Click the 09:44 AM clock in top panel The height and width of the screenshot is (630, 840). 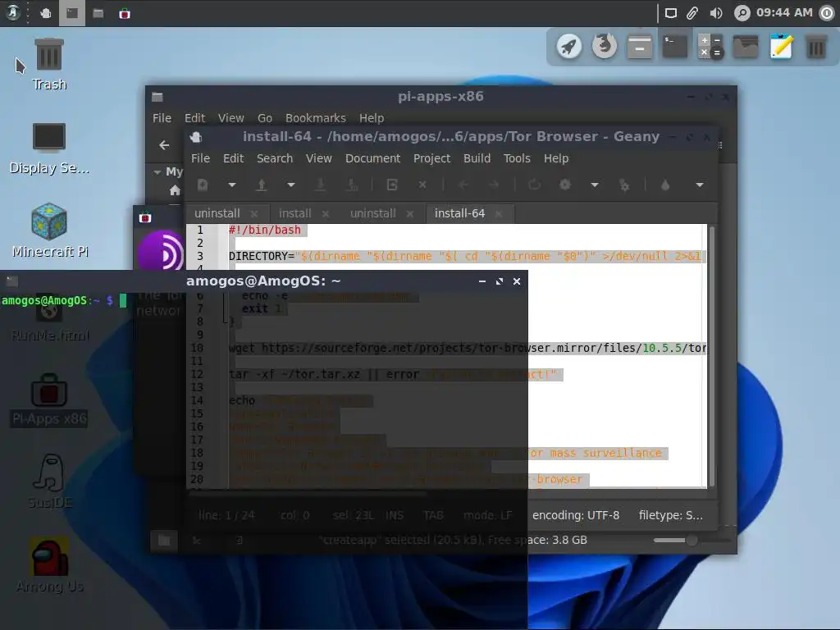(x=784, y=12)
